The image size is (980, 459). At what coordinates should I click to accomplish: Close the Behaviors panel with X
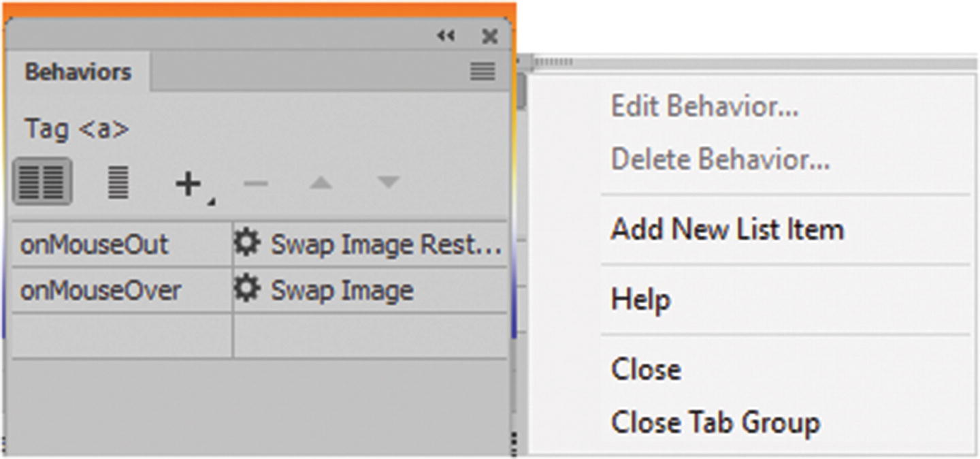489,37
